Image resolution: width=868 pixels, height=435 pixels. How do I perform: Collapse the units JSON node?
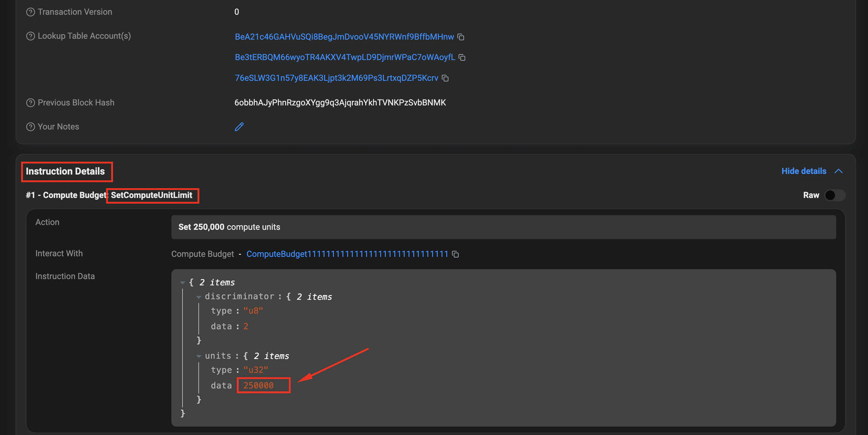198,356
